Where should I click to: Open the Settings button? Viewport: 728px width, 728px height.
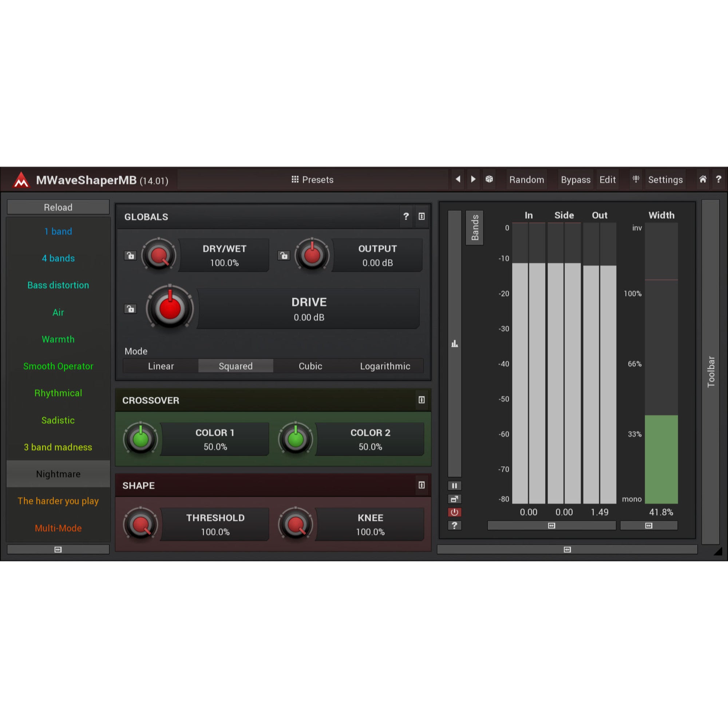tap(665, 180)
